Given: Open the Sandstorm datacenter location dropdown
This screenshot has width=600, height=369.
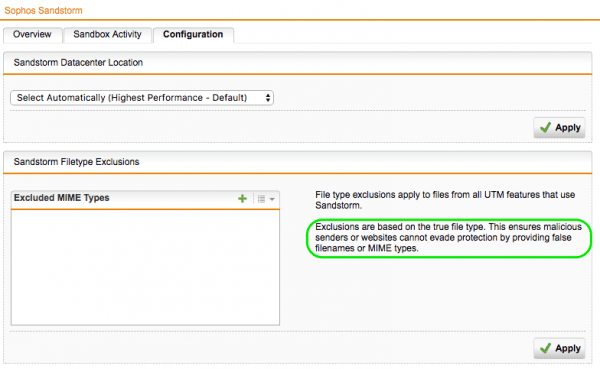Looking at the screenshot, I should pos(142,98).
